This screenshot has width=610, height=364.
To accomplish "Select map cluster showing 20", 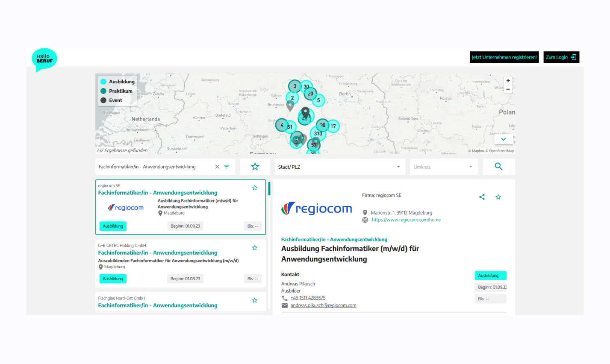I will point(310,94).
